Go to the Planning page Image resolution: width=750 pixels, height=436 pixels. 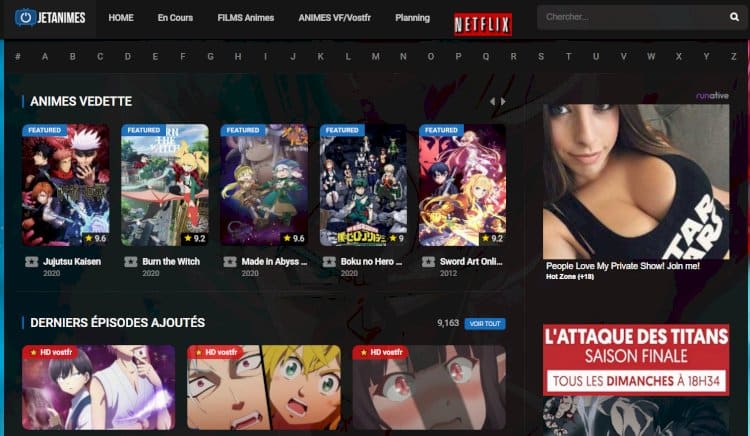[412, 18]
